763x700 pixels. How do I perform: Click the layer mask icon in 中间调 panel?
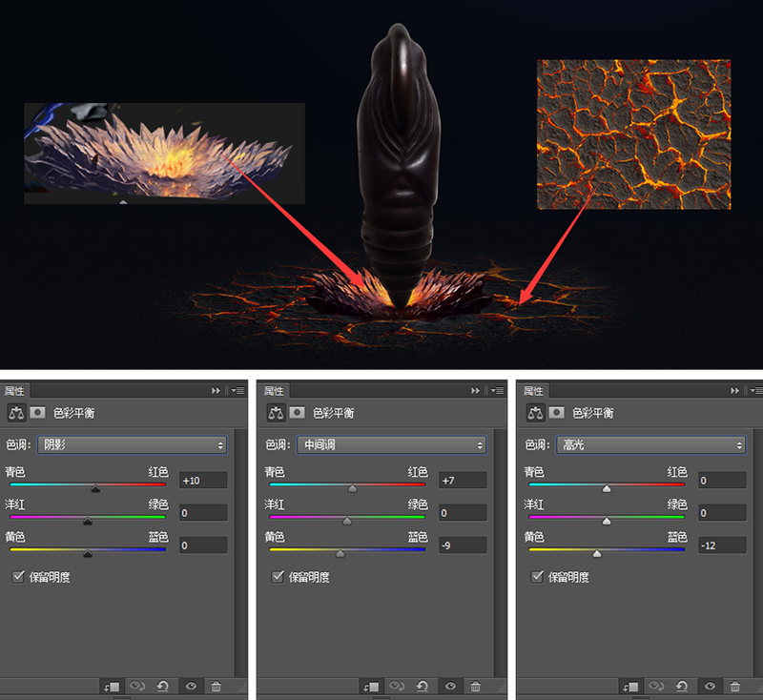coord(296,413)
